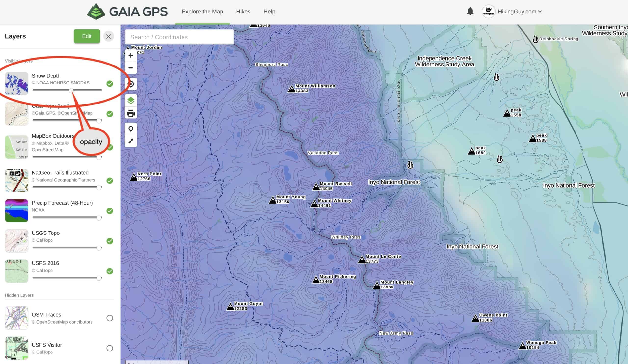This screenshot has height=364, width=628.
Task: Go to the Help page
Action: point(269,12)
